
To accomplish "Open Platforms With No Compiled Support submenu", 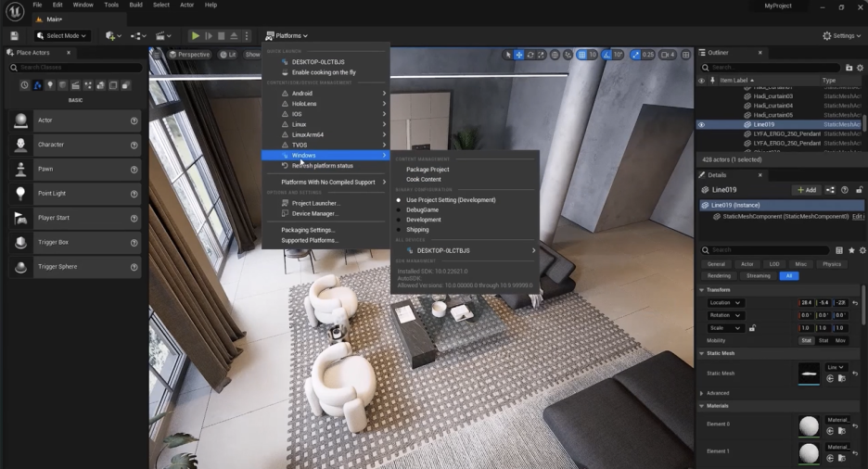I will click(x=325, y=183).
